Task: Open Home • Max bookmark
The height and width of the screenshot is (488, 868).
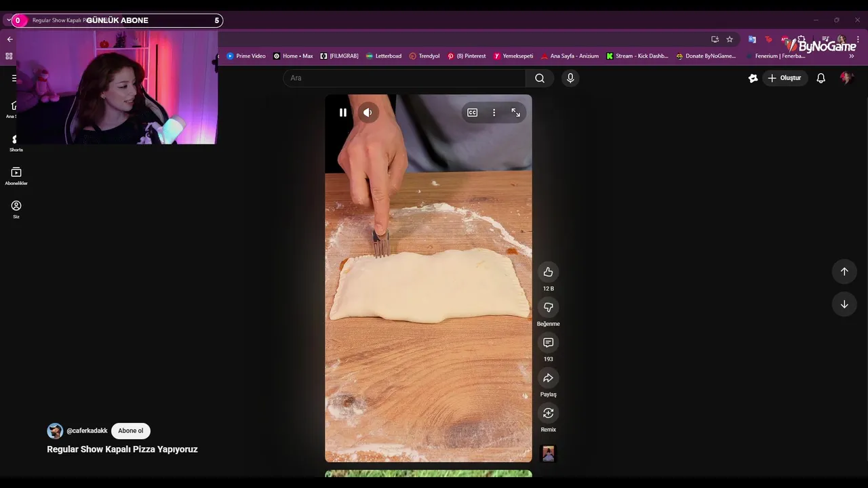Action: click(x=293, y=56)
